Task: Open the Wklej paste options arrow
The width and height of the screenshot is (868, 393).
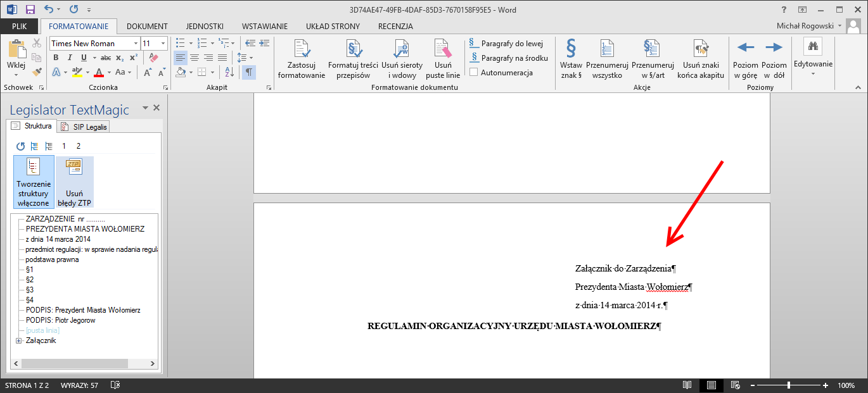Action: [x=16, y=75]
